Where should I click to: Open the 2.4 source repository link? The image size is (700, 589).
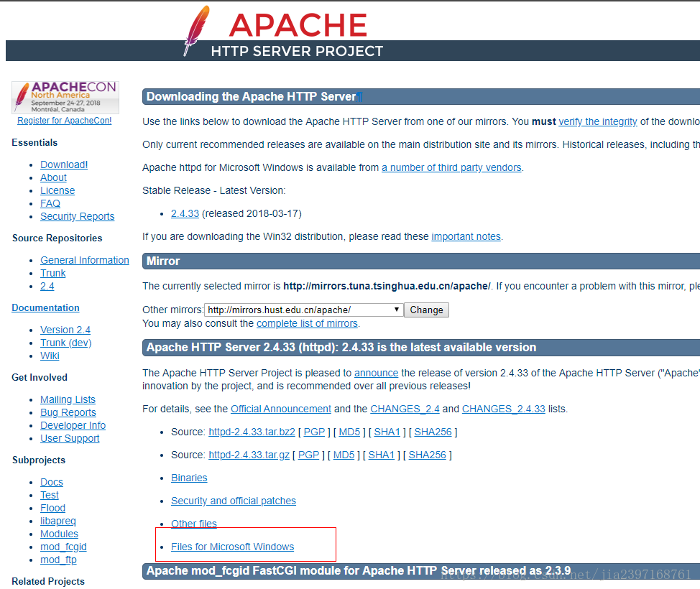tap(47, 286)
